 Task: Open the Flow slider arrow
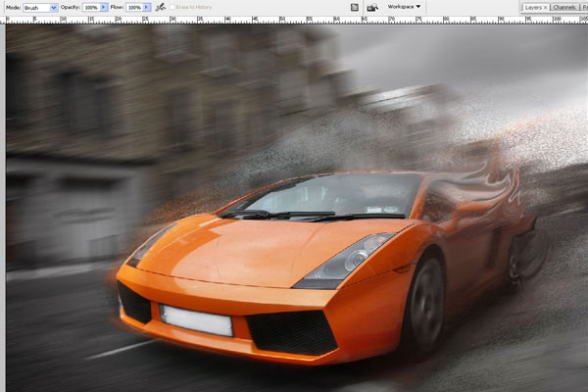point(147,7)
